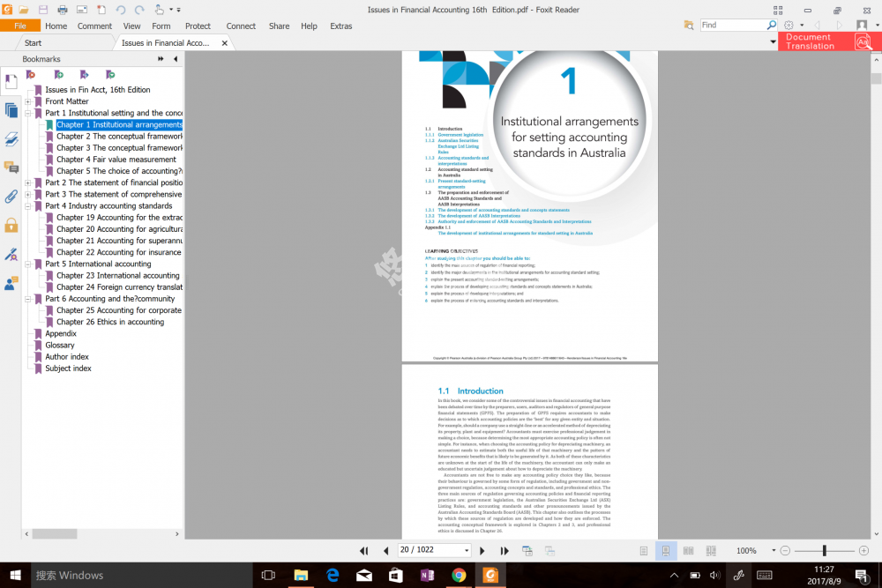
Task: Click the Glossary bookmark
Action: pos(60,346)
